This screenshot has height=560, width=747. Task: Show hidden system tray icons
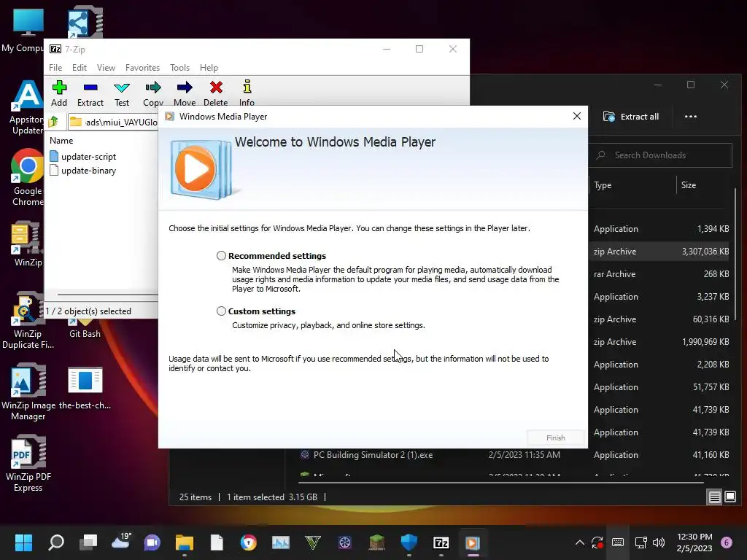[x=580, y=542]
